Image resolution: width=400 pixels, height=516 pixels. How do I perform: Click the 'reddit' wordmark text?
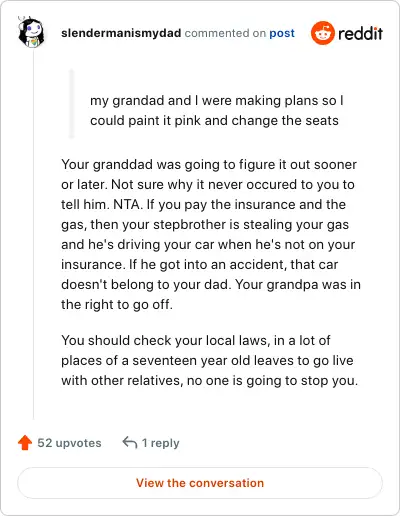(360, 33)
